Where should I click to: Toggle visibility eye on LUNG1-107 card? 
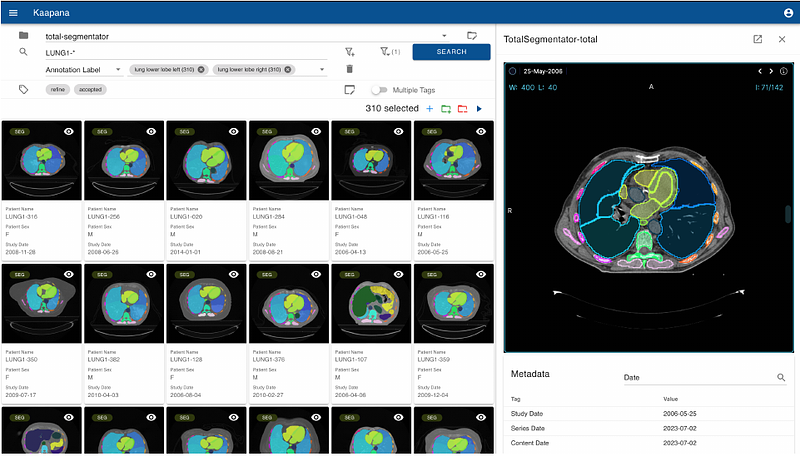(398, 274)
